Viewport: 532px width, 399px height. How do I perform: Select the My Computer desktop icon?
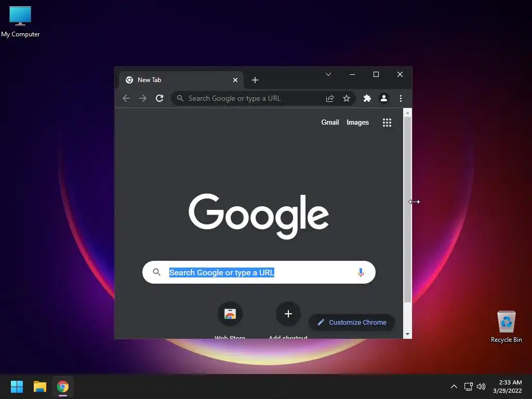coord(20,22)
